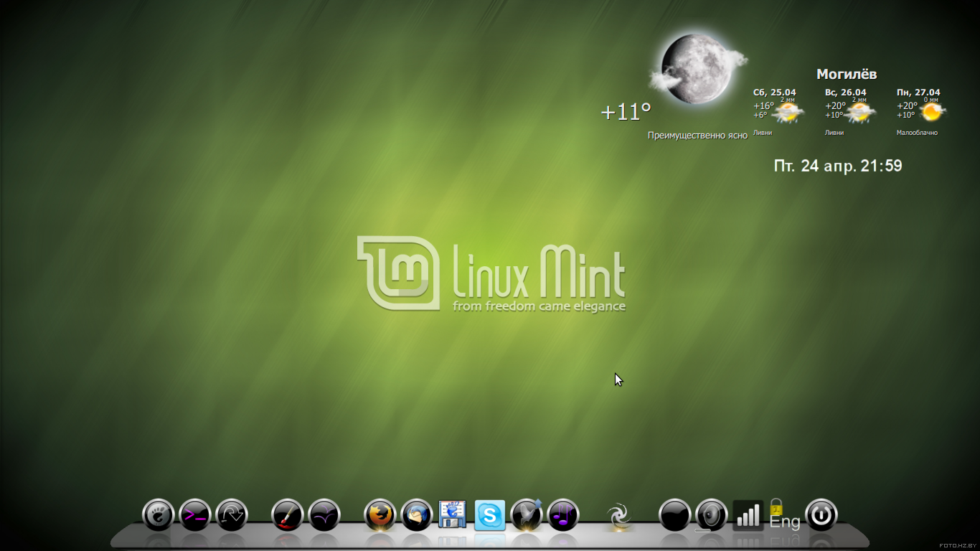Click the Могилёв city name
The height and width of the screenshot is (551, 980).
click(847, 74)
